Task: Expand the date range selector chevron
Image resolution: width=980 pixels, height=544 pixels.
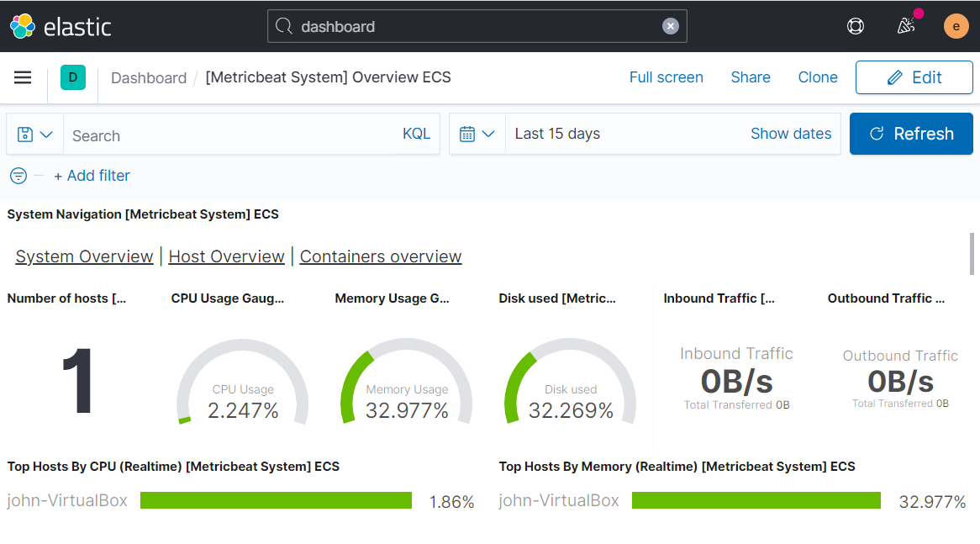Action: coord(490,134)
